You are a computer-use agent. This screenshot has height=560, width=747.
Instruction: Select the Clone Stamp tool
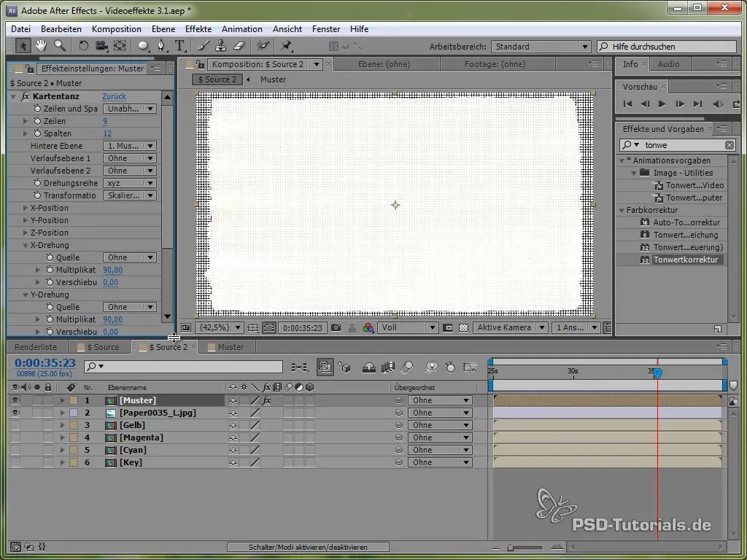(x=220, y=46)
